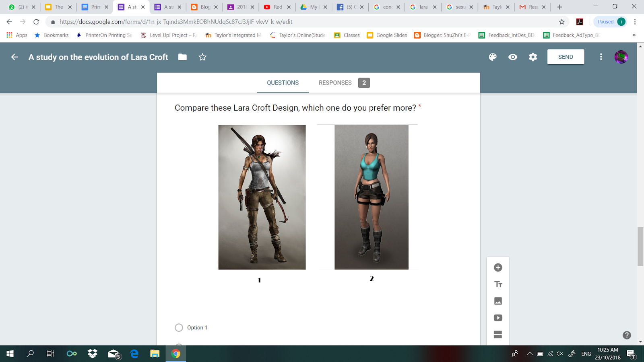Screen dimensions: 644x362
Task: Open PrinterOn Printing bookmark
Action: point(104,35)
